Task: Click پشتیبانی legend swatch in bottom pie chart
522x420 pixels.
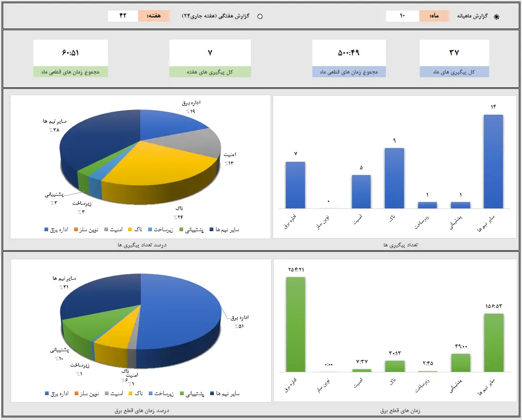Action: [x=183, y=394]
